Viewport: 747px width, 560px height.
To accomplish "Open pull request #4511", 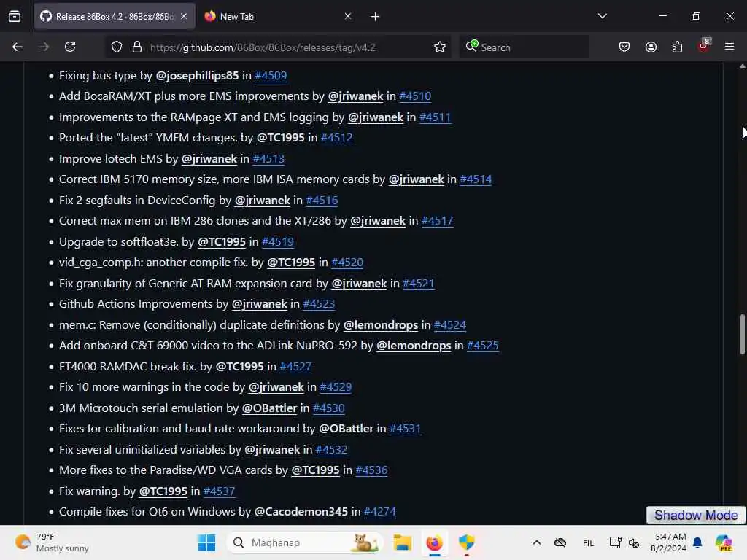I will point(435,117).
